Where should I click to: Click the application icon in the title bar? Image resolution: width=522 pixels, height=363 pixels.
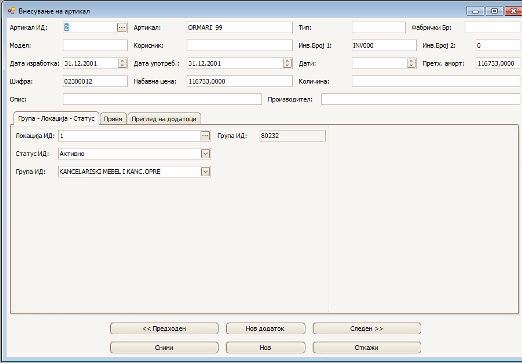coord(12,11)
